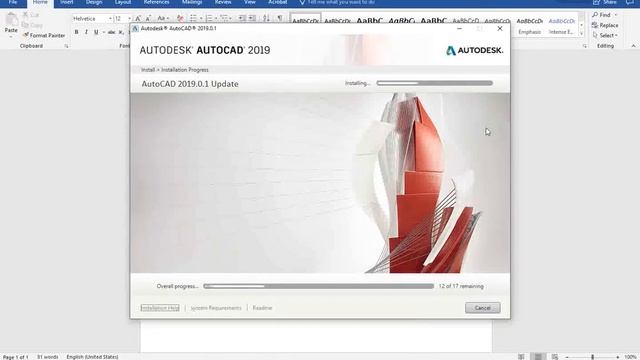Click the AutoCAD installer title bar icon

tap(136, 29)
